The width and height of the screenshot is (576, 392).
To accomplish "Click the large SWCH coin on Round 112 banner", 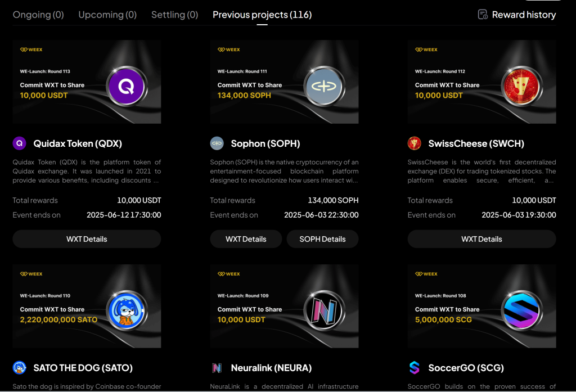I will (521, 87).
